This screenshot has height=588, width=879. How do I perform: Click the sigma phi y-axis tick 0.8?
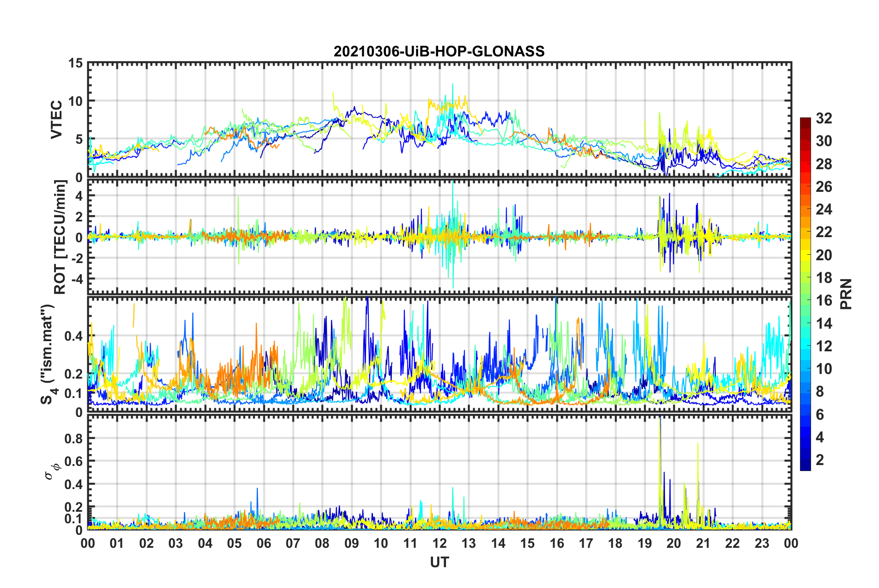pos(74,438)
